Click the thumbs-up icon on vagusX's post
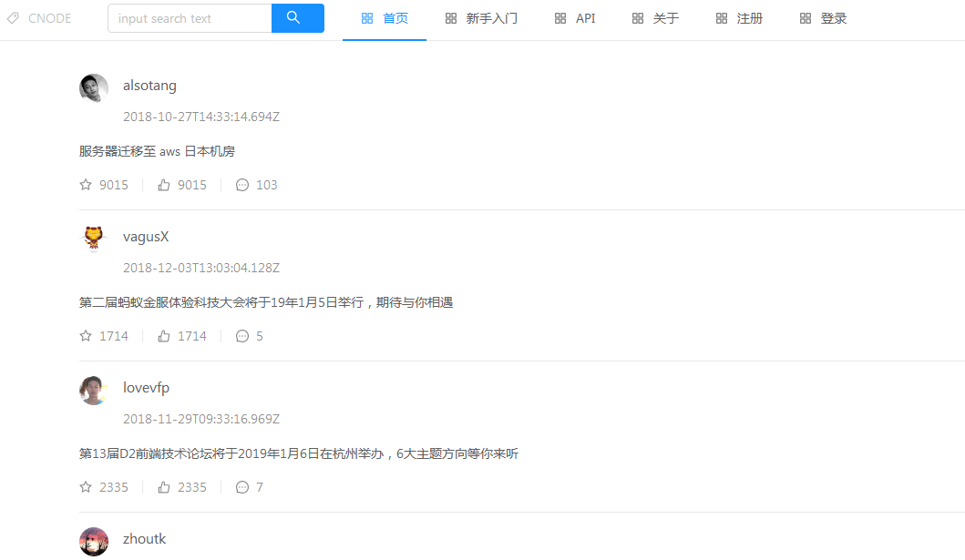Image resolution: width=965 pixels, height=560 pixels. [164, 335]
